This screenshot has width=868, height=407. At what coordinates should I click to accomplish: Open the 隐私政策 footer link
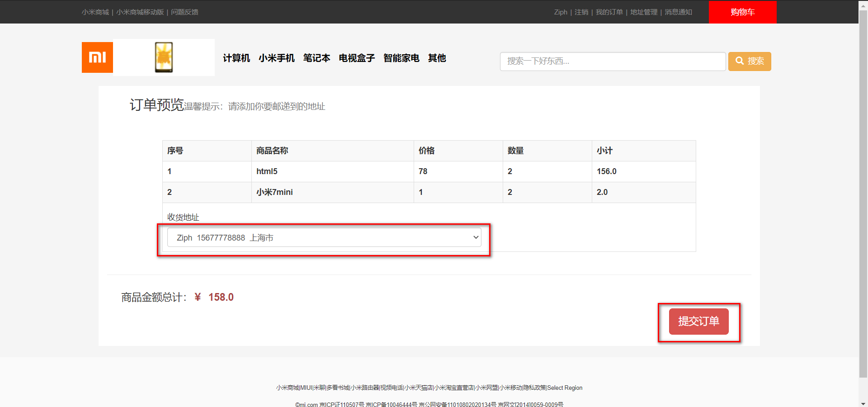click(535, 388)
